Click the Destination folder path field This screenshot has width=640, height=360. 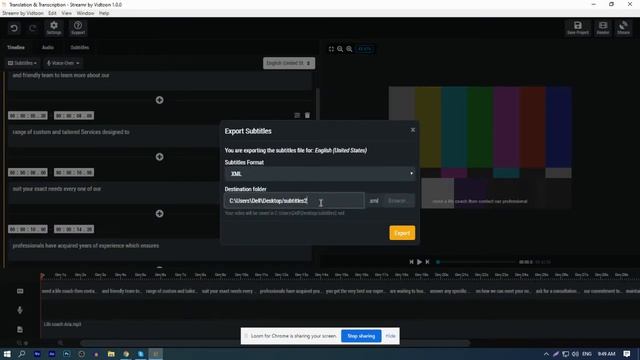click(x=294, y=201)
